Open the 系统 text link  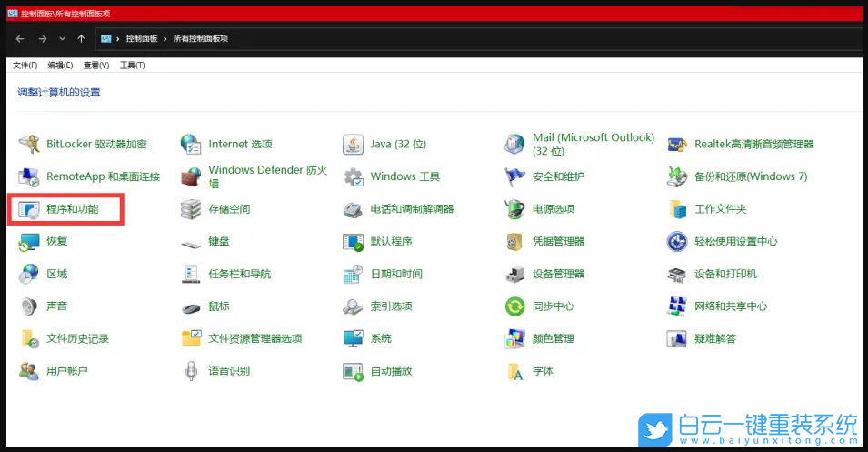(381, 338)
